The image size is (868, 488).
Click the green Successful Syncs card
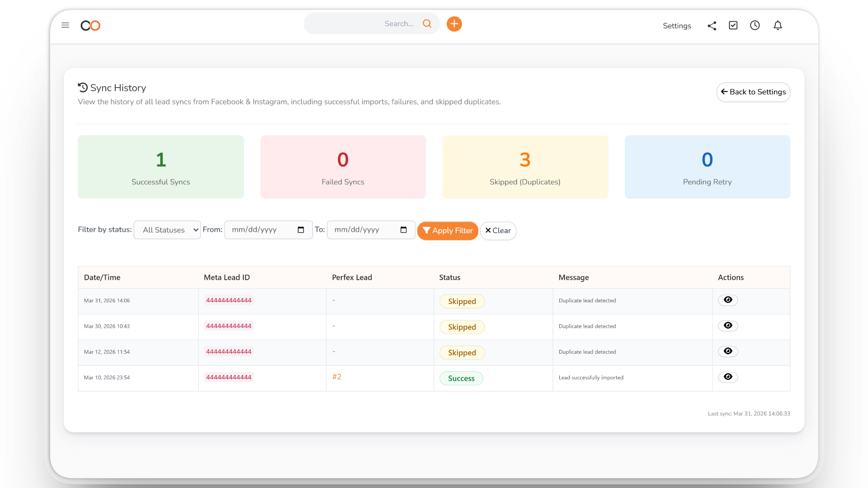tap(160, 167)
